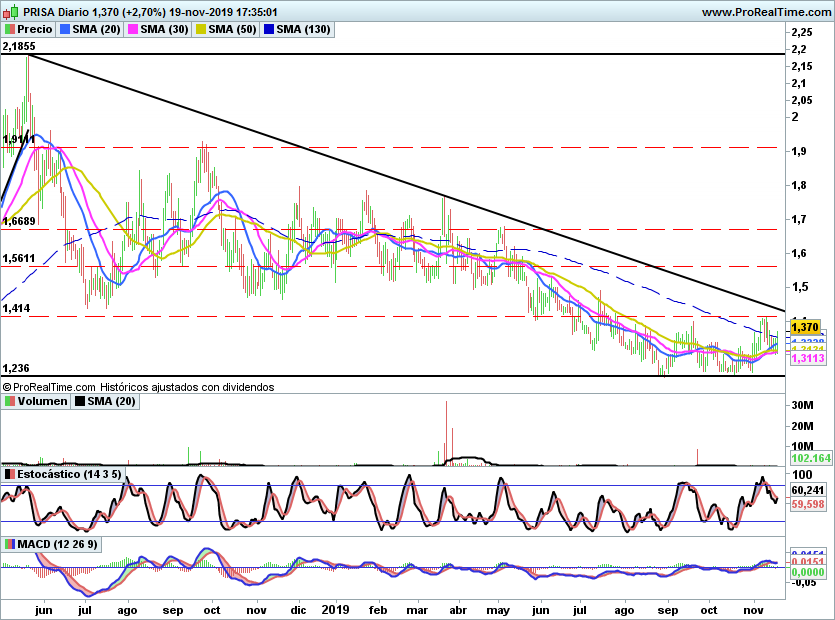
Task: Click the MACD indicator legend icon
Action: [x=9, y=543]
